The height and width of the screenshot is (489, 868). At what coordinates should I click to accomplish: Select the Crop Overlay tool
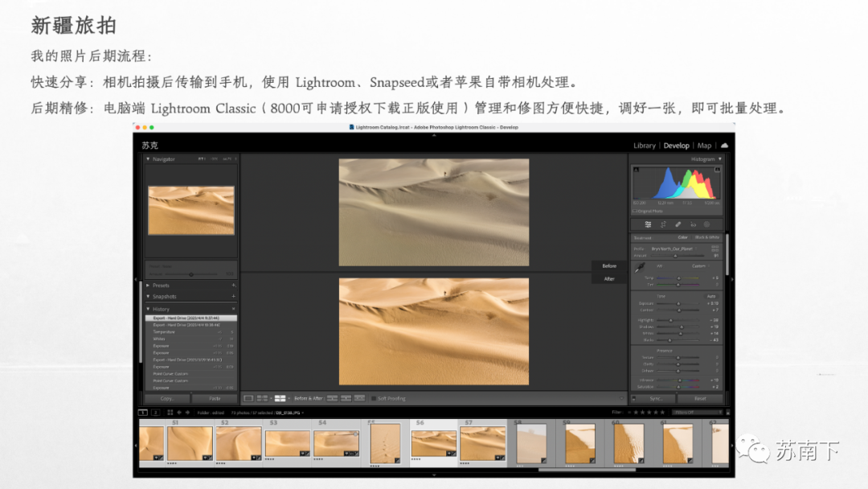pos(663,224)
